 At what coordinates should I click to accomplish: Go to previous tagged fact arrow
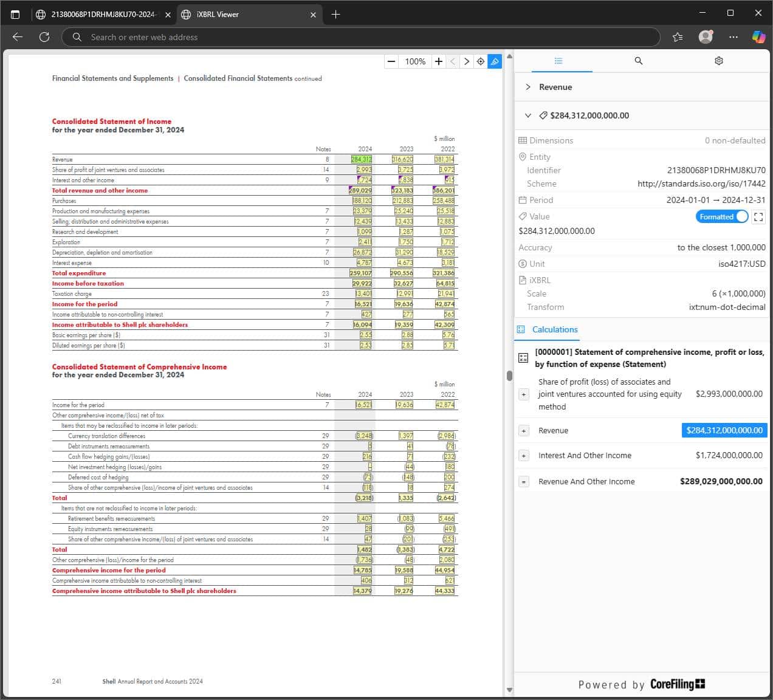click(453, 61)
